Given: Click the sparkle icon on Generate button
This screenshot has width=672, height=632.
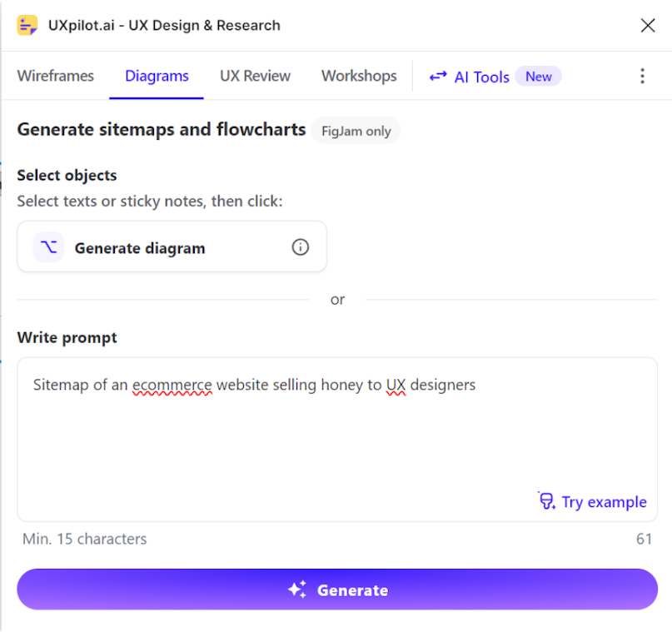Looking at the screenshot, I should click(297, 590).
